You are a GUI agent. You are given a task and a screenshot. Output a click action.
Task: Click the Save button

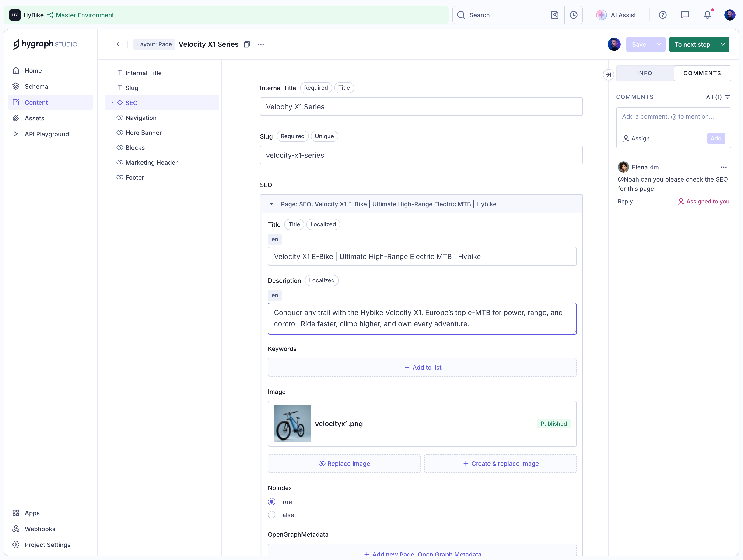pos(639,44)
